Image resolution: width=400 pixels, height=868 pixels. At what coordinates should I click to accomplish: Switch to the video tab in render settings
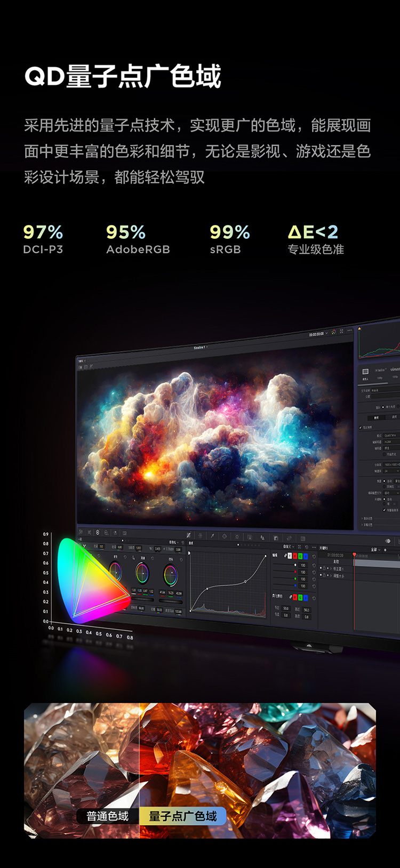point(376,417)
